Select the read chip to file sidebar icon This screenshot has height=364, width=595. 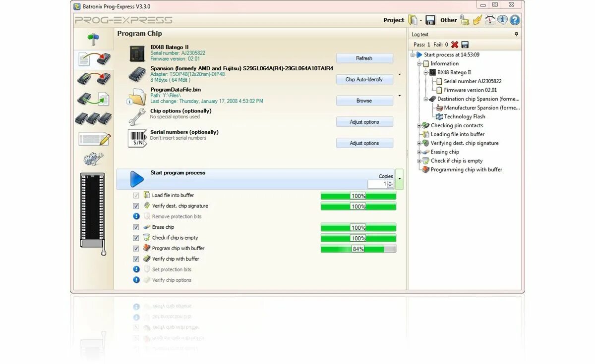click(93, 99)
